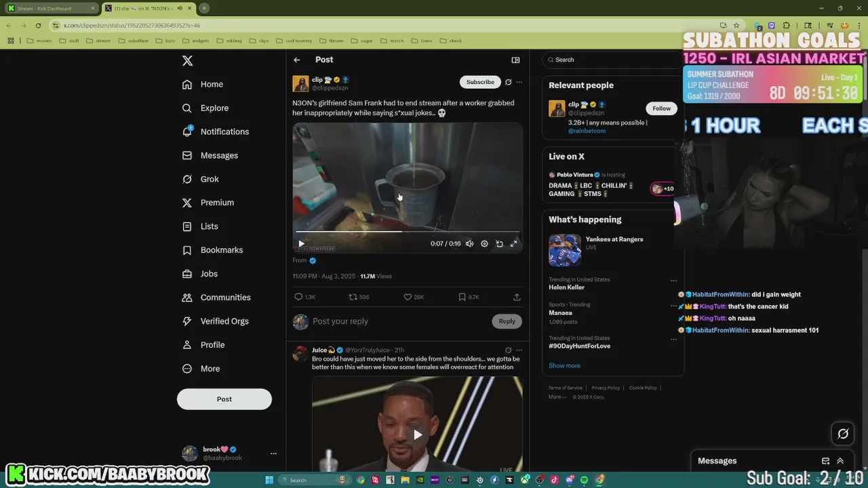Open Communities in the sidebar
Image resolution: width=868 pixels, height=488 pixels.
216,298
